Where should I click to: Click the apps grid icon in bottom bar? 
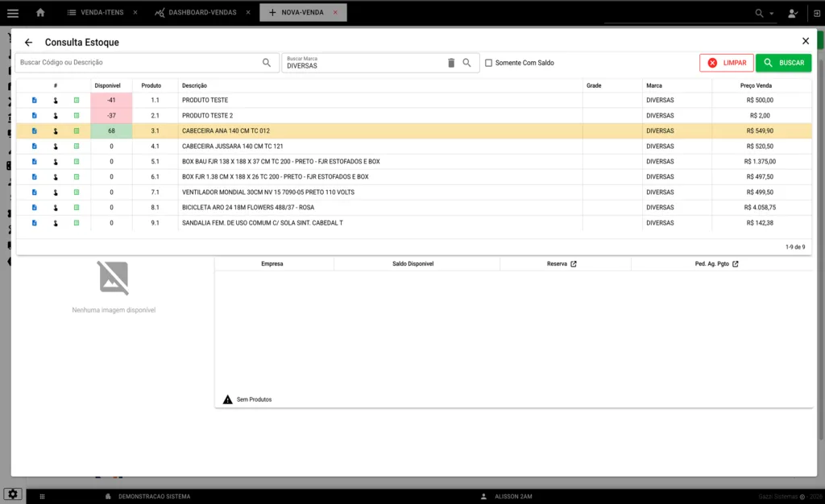(41, 495)
